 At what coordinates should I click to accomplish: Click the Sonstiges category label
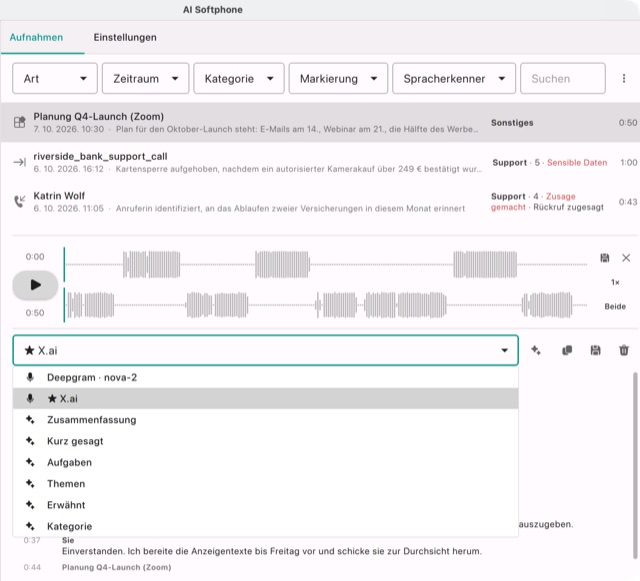click(512, 122)
